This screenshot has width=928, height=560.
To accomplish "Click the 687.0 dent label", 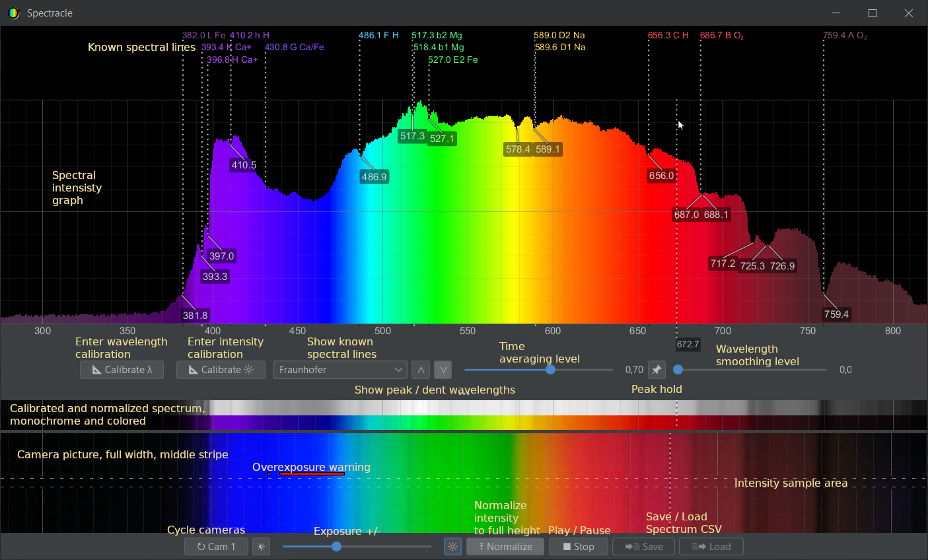I will click(686, 215).
